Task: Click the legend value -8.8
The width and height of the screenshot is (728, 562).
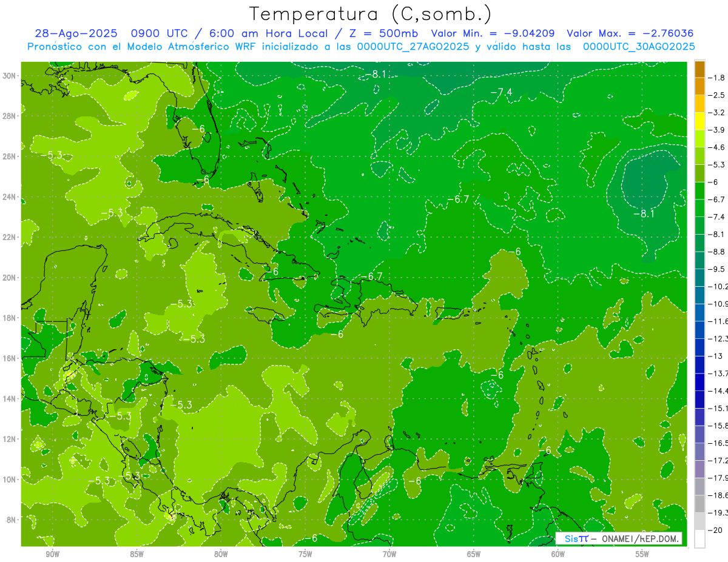Action: click(716, 252)
